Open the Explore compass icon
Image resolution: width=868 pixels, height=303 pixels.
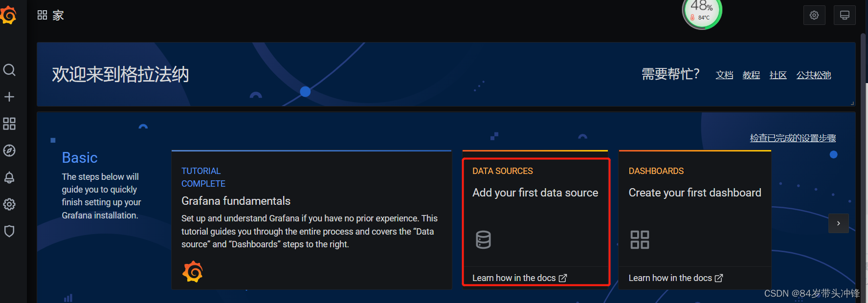click(9, 151)
